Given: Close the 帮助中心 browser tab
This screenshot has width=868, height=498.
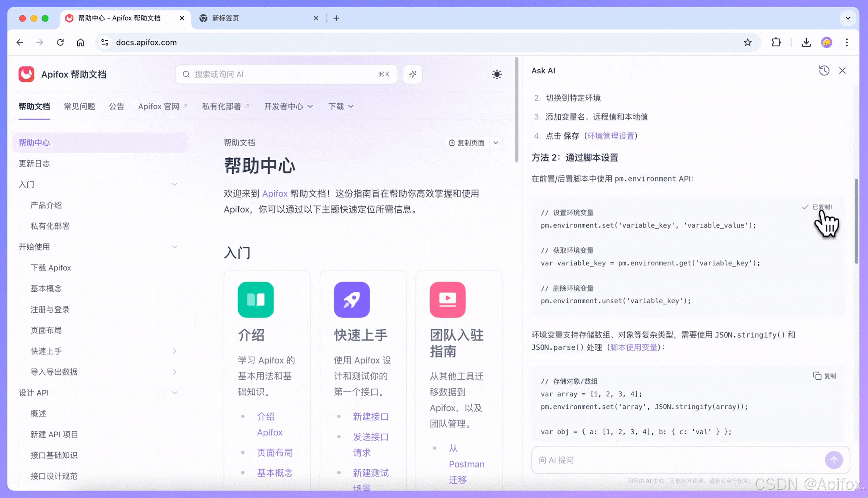Looking at the screenshot, I should pyautogui.click(x=182, y=18).
